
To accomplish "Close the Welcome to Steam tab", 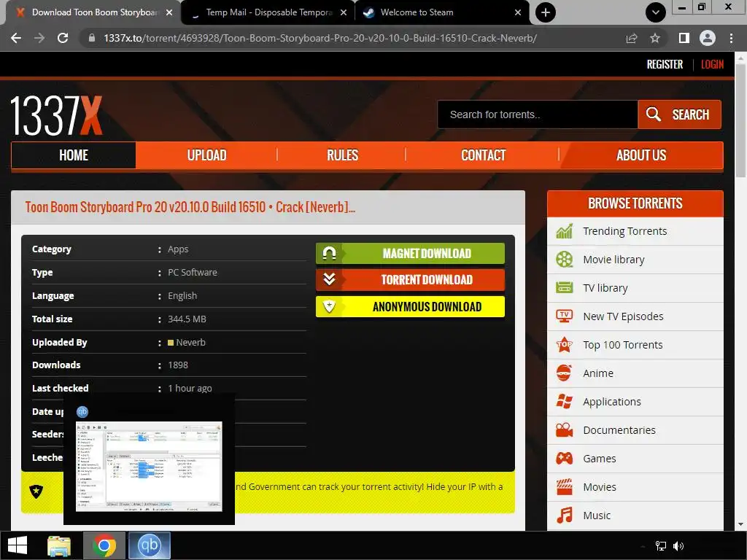I will 518,12.
